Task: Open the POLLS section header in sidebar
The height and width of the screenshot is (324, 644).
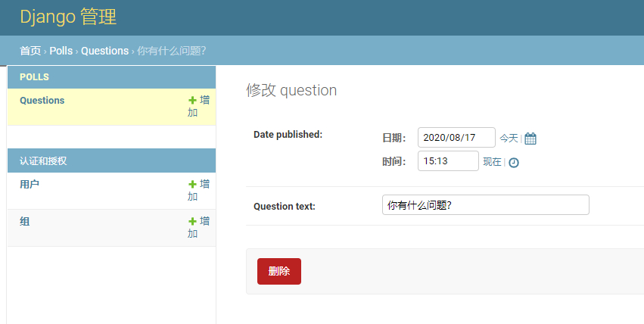Action: (x=35, y=76)
